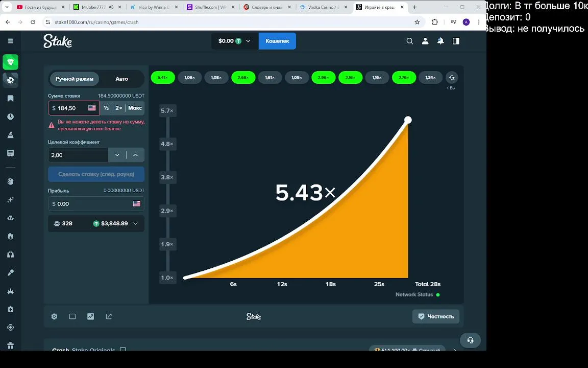Switch to the YouTube Гости из будущего tab
The width and height of the screenshot is (588, 368).
[x=40, y=7]
